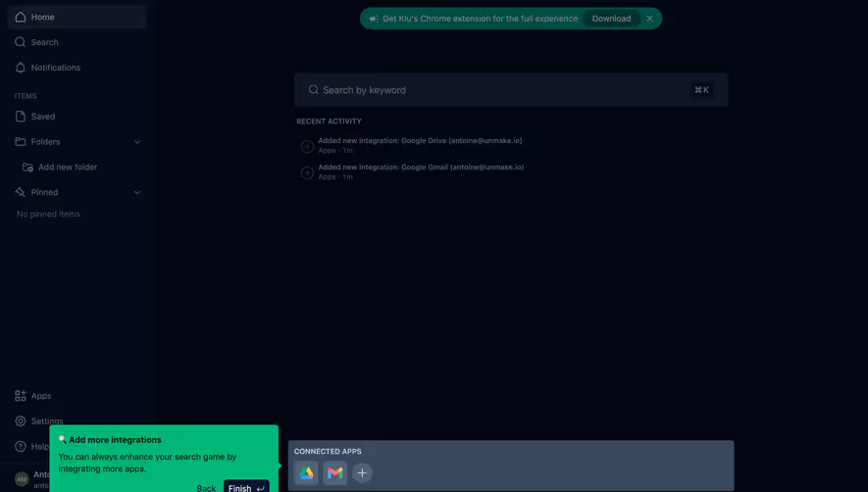Select Pinned in the sidebar
The width and height of the screenshot is (868, 492).
[x=44, y=192]
